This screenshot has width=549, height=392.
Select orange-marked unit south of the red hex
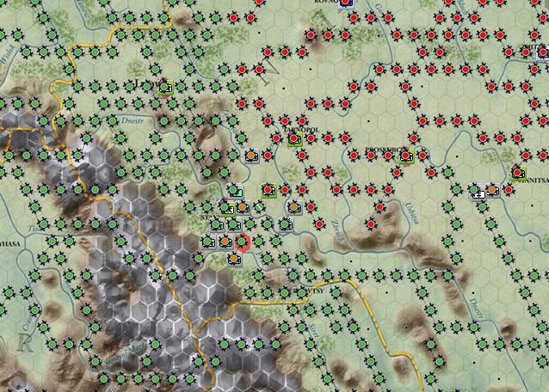[234, 259]
